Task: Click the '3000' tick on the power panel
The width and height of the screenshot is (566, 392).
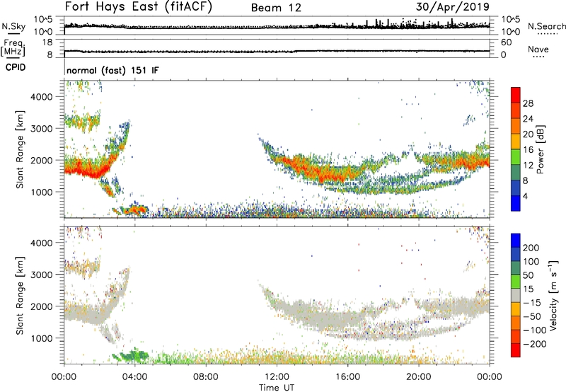Action: [41, 129]
